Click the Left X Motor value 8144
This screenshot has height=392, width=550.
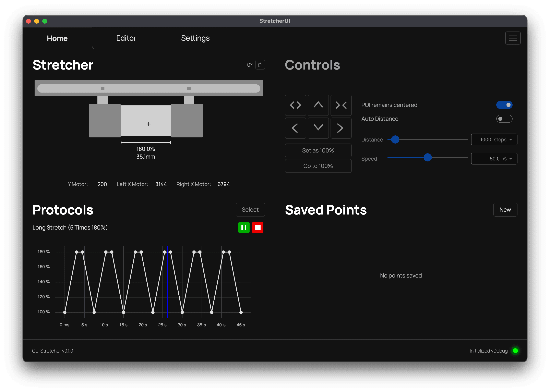[x=161, y=184]
